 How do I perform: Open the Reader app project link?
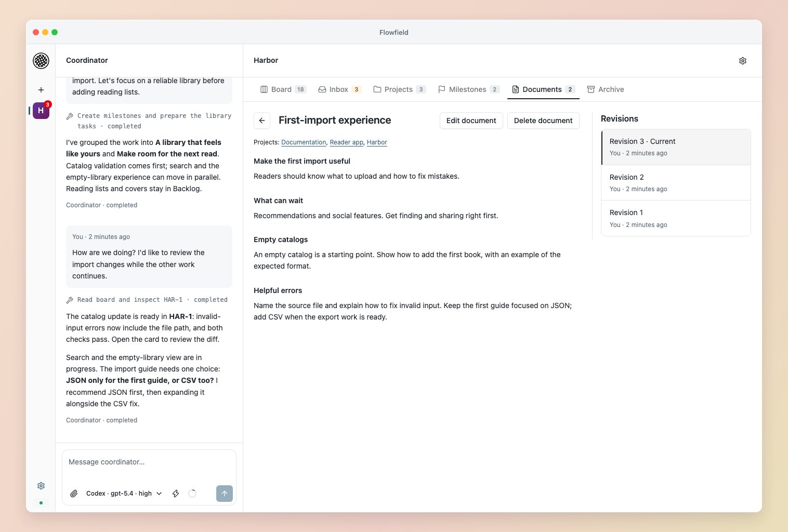coord(347,142)
